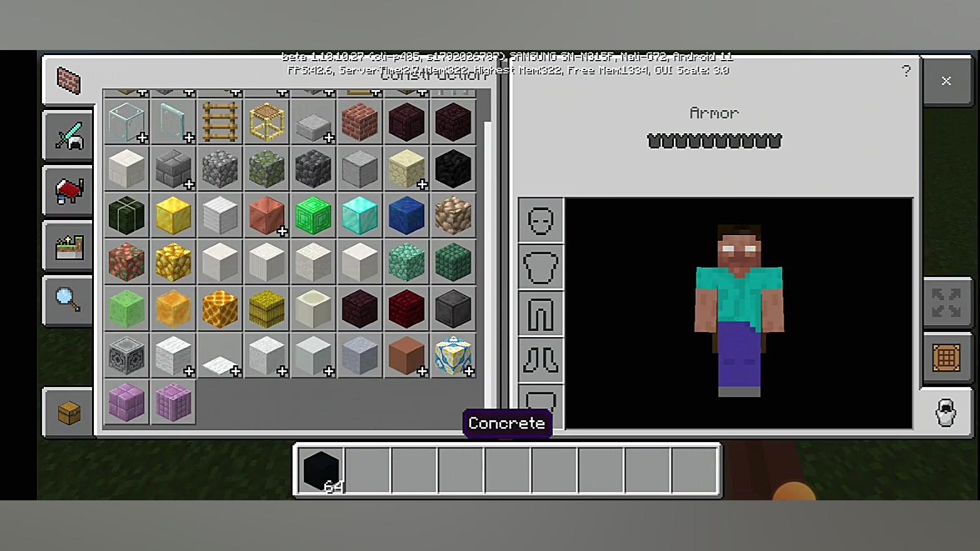The image size is (980, 551).
Task: Select the armor stand tab
Action: point(946,413)
